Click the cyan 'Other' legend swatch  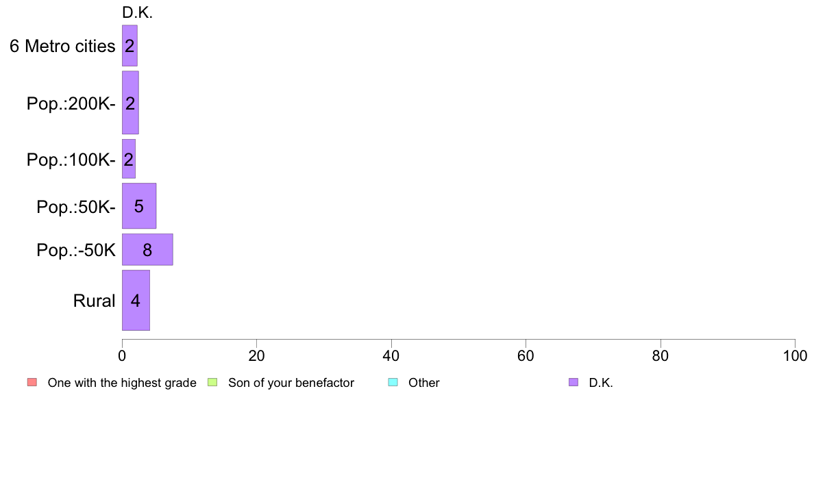coord(393,383)
